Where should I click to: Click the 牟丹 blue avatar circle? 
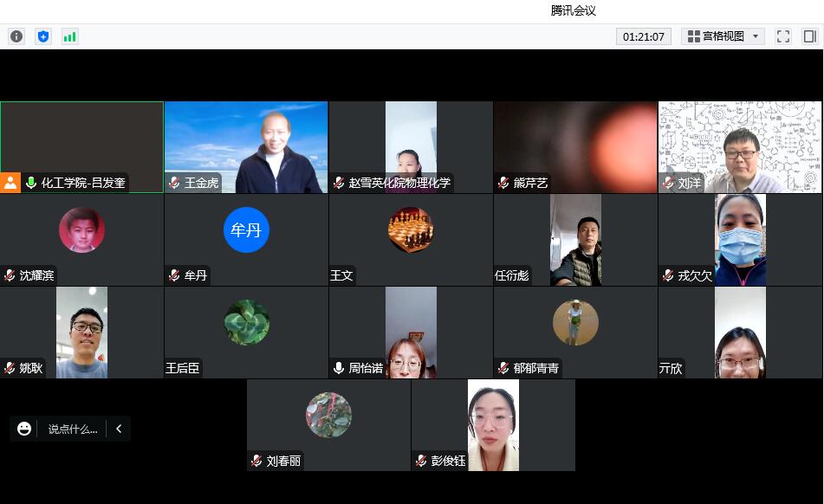click(246, 230)
